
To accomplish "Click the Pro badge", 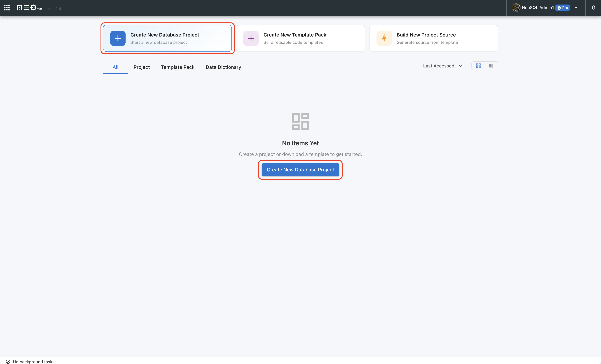I will [562, 8].
